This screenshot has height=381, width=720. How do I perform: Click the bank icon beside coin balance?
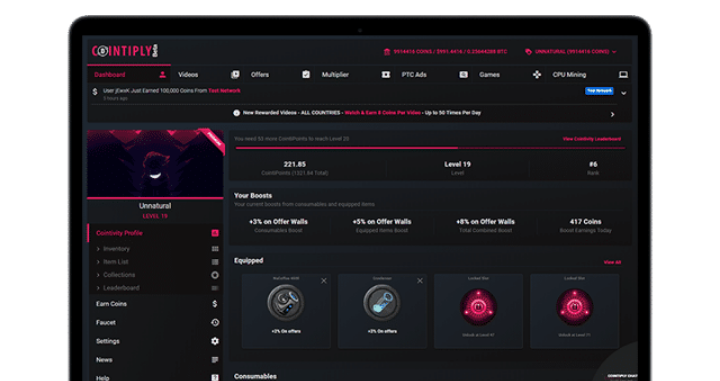(387, 51)
